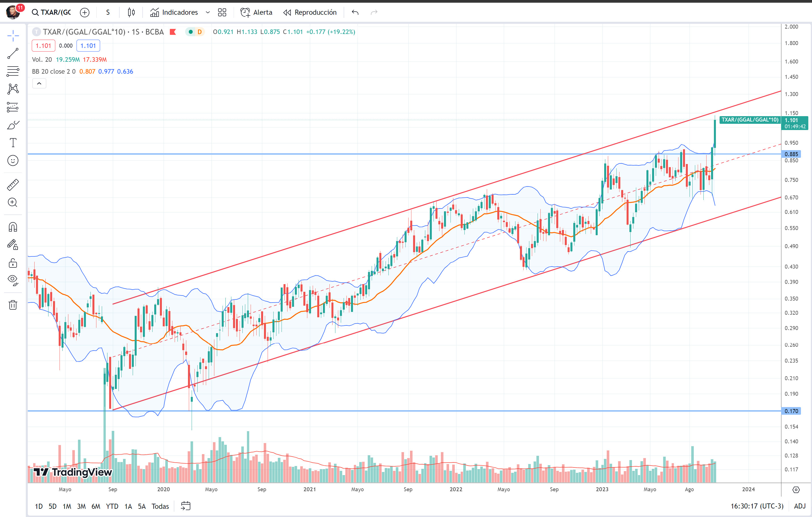Click the TXAR symbol search field
The image size is (812, 517).
tap(52, 12)
